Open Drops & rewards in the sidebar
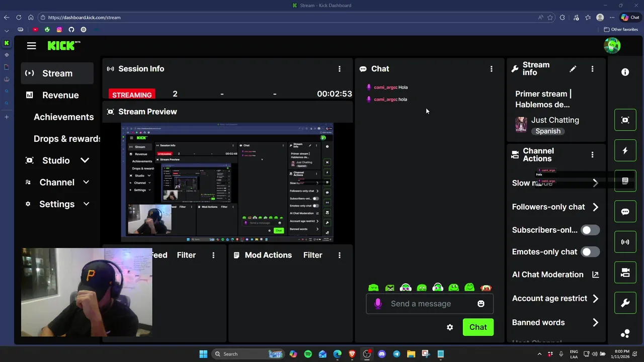 [x=67, y=139]
